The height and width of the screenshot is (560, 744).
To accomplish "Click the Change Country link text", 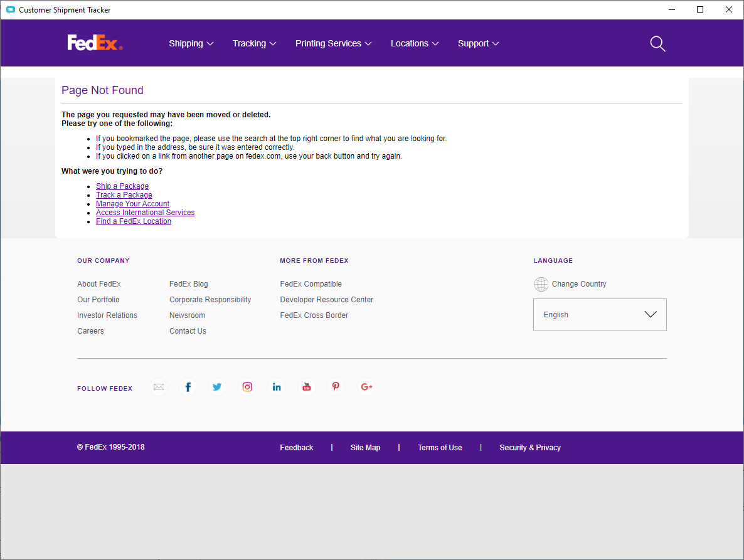I will point(579,284).
